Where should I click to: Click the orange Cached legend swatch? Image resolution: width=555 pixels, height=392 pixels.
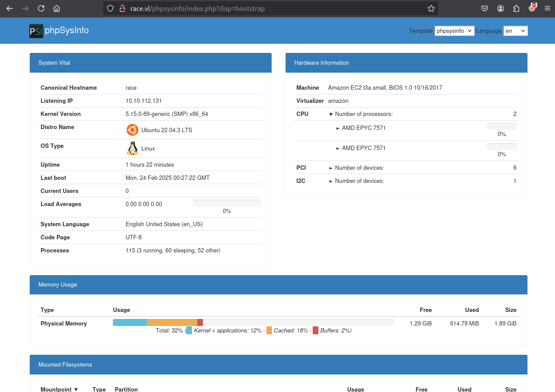[269, 331]
